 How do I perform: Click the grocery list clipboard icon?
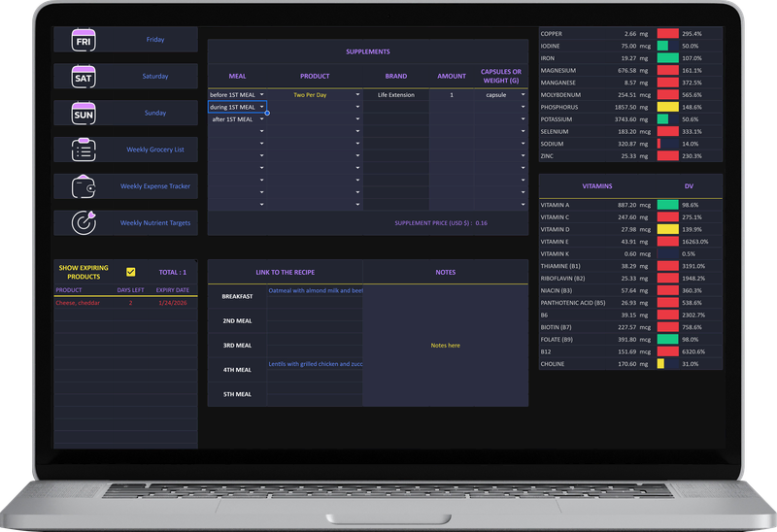click(x=84, y=150)
